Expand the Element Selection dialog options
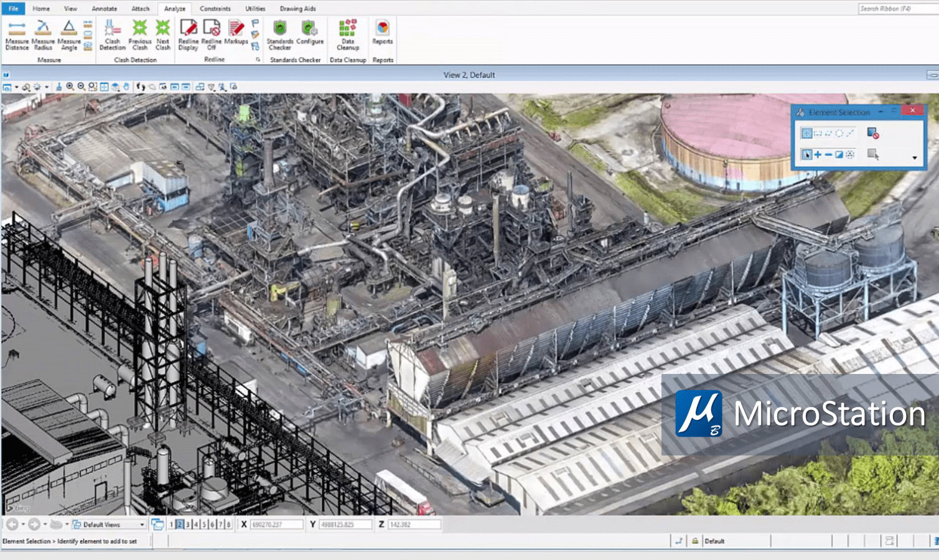 click(915, 158)
